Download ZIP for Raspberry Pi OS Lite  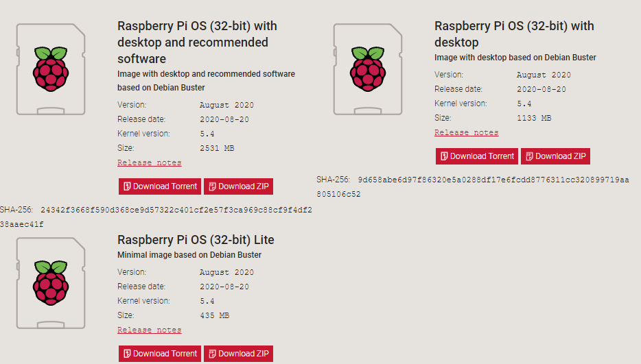point(238,354)
